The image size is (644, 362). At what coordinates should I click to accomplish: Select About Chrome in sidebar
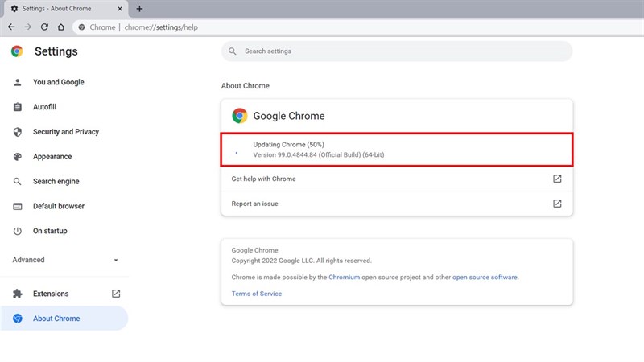tap(64, 319)
